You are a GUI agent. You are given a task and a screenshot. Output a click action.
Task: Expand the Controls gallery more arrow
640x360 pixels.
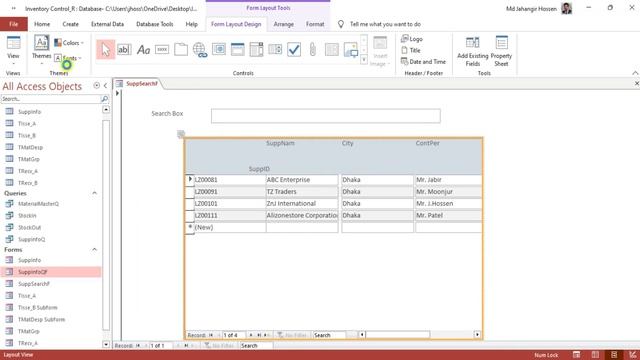(x=364, y=60)
